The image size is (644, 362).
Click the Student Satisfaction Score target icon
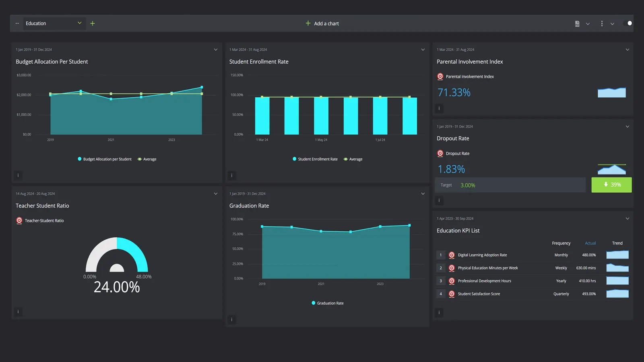(451, 294)
